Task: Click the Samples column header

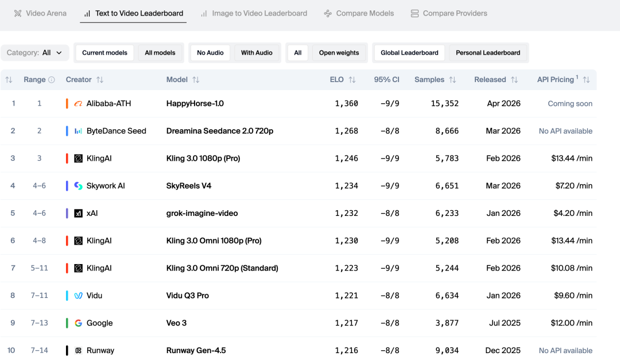Action: point(429,80)
